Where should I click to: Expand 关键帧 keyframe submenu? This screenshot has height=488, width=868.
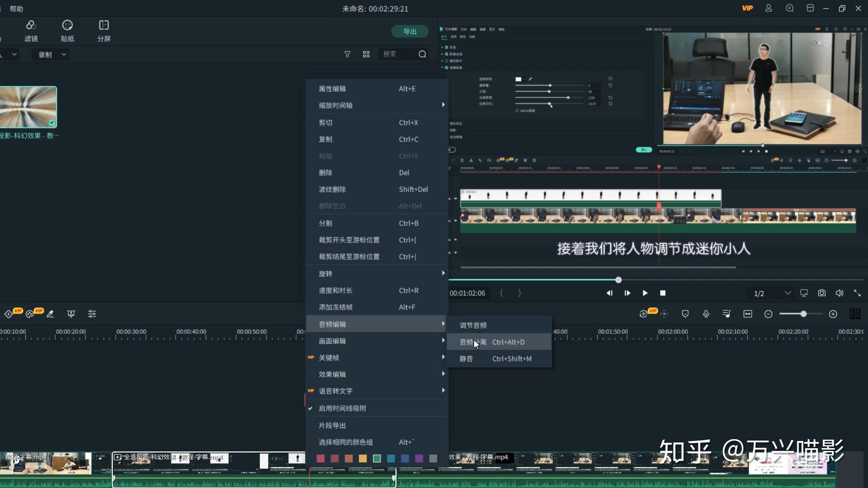coord(377,357)
